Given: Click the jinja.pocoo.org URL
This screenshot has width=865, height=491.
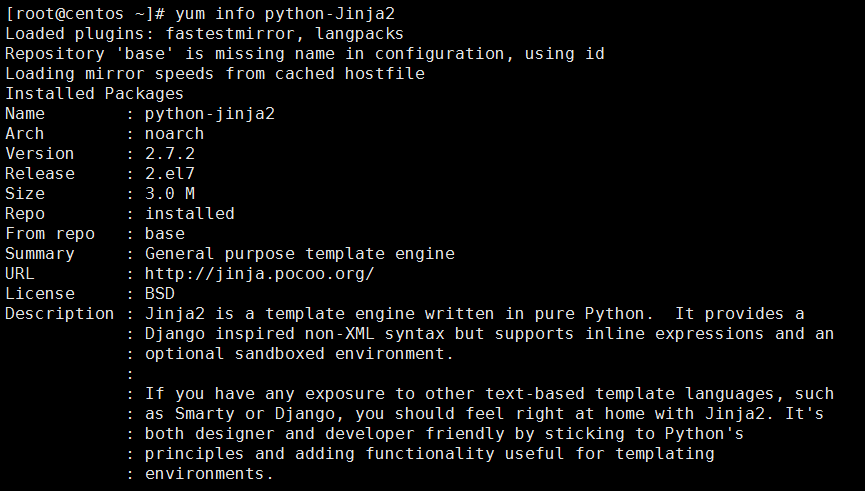Looking at the screenshot, I should coord(259,274).
